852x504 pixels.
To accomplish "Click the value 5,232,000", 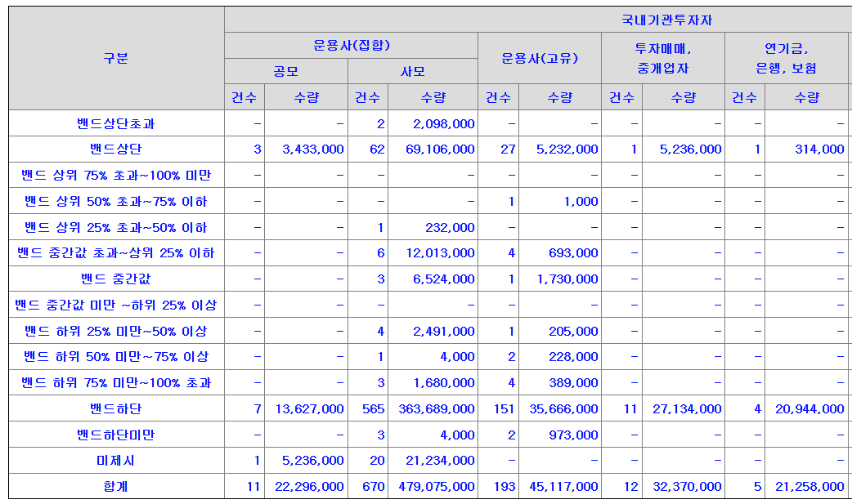I will coord(567,149).
